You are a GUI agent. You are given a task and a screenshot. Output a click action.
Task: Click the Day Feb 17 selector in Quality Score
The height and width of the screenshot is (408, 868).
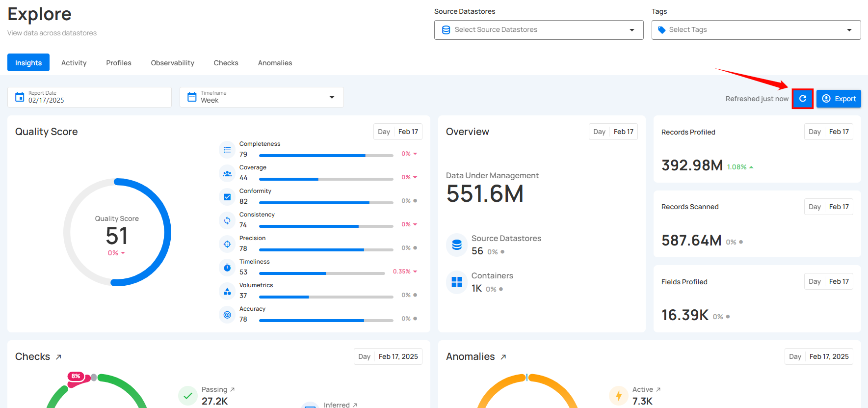398,132
